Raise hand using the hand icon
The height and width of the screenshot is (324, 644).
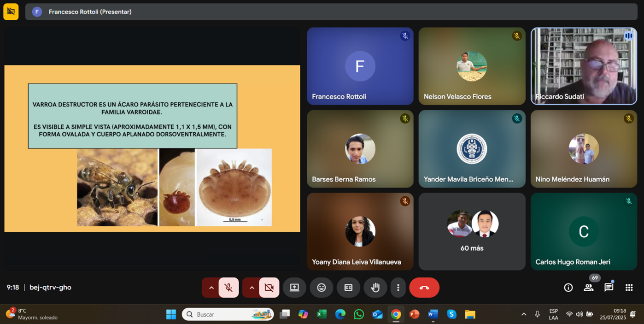(375, 288)
